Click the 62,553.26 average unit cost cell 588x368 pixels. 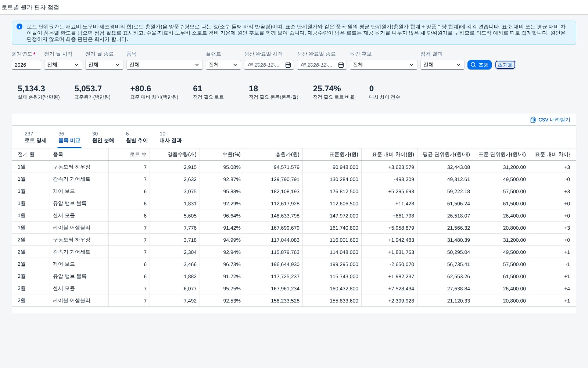pyautogui.click(x=445, y=276)
